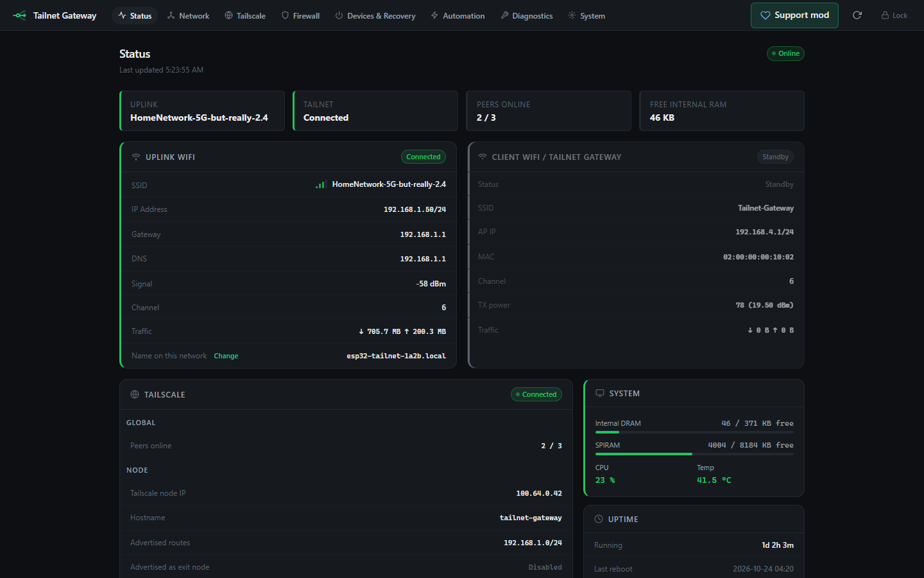Click the MAC address 02:00:00:00:10:02
The height and width of the screenshot is (578, 924).
(758, 257)
